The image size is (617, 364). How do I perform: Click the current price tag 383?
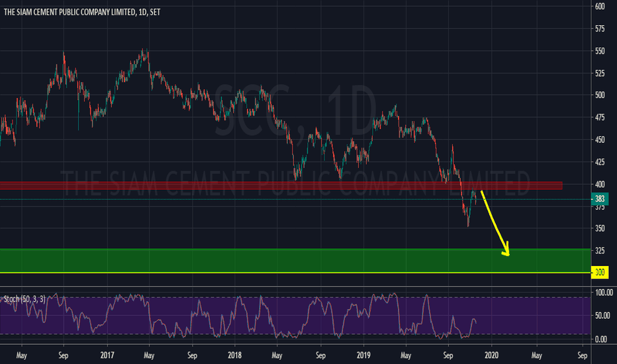tap(600, 199)
